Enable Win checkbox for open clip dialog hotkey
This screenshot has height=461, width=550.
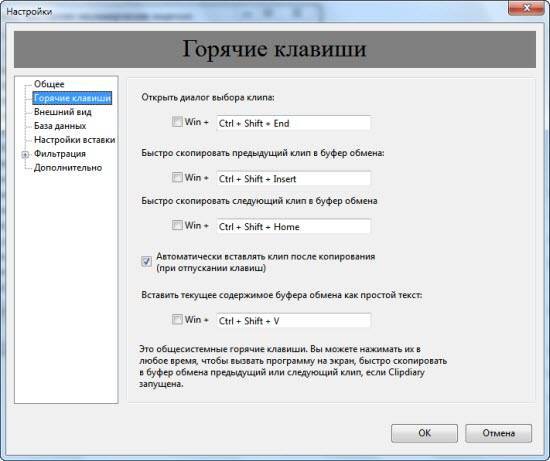point(177,122)
